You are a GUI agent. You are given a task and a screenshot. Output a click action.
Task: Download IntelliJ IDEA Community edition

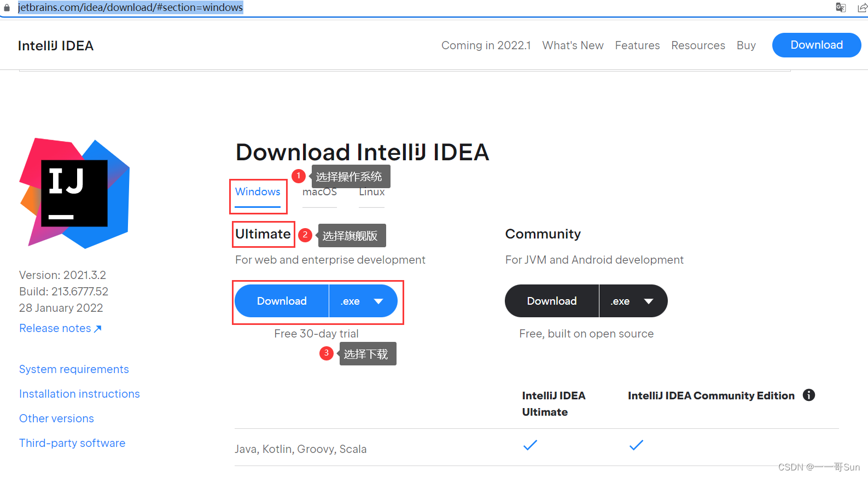pos(552,301)
